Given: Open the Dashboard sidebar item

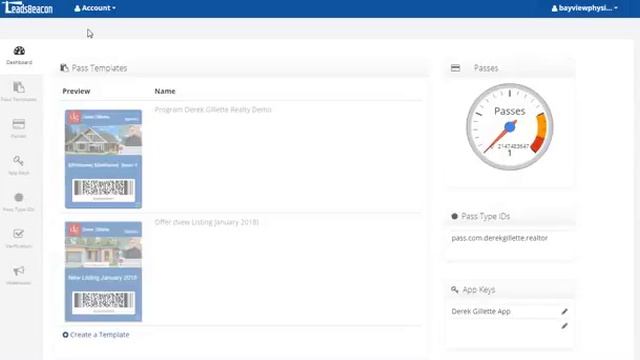Looking at the screenshot, I should [19, 56].
